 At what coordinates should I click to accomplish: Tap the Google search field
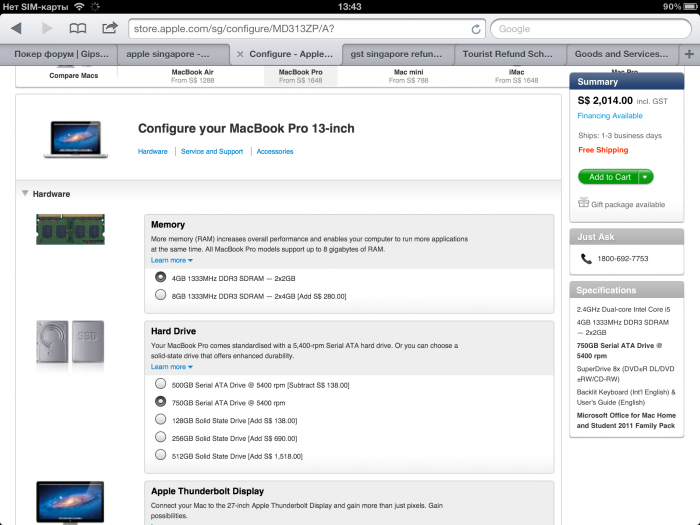pyautogui.click(x=591, y=29)
